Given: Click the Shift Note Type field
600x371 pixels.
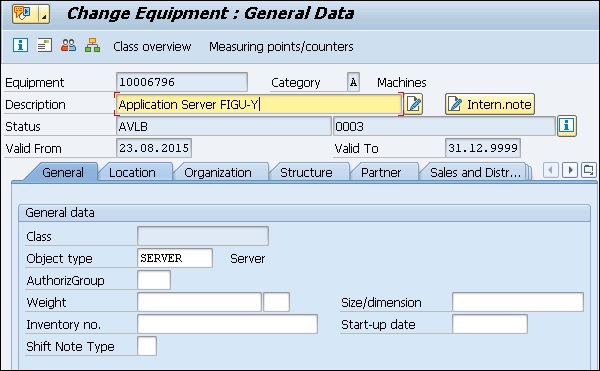Looking at the screenshot, I should tap(147, 346).
